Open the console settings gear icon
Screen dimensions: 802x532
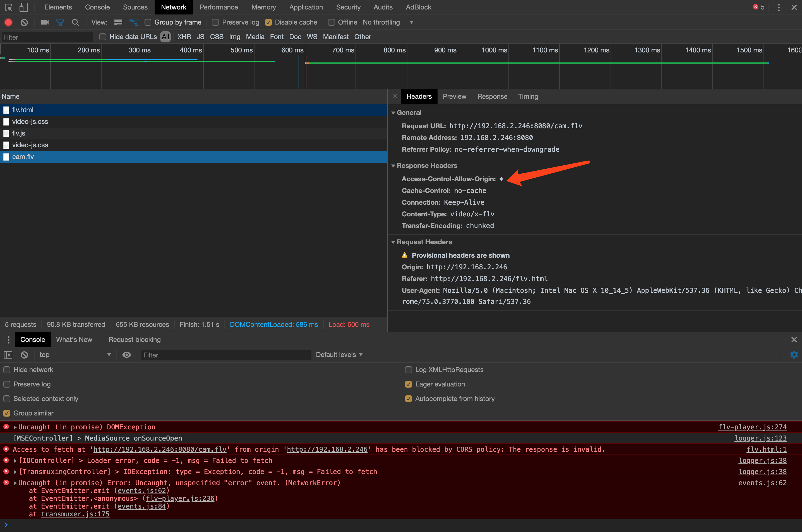coord(794,355)
